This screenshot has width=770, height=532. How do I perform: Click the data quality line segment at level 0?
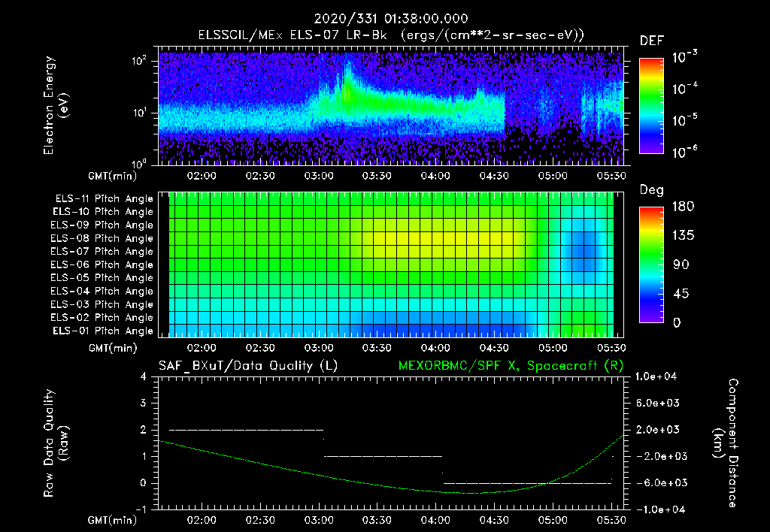527,483
